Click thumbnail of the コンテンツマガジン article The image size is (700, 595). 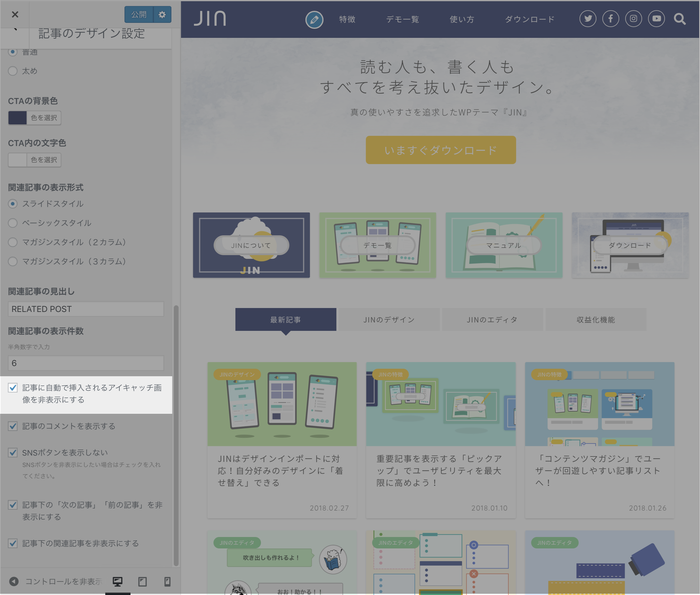pyautogui.click(x=600, y=404)
